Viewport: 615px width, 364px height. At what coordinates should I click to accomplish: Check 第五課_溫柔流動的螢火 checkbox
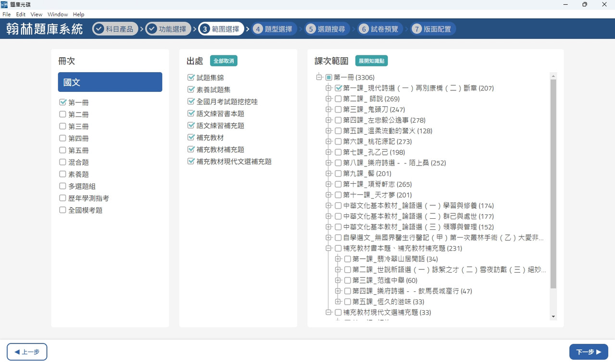tap(339, 131)
